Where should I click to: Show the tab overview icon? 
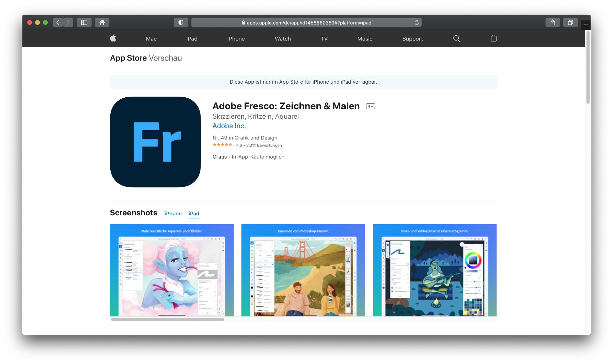point(570,22)
